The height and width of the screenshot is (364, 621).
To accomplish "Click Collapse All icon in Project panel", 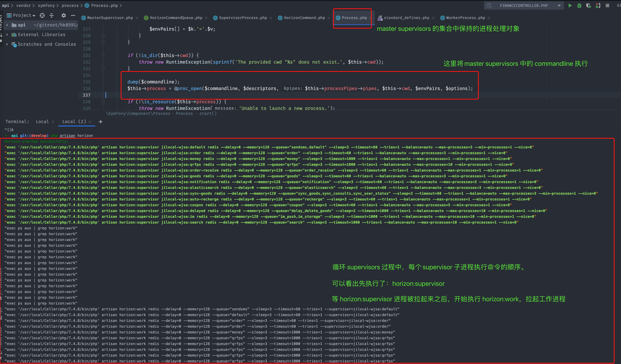I will pos(52,15).
